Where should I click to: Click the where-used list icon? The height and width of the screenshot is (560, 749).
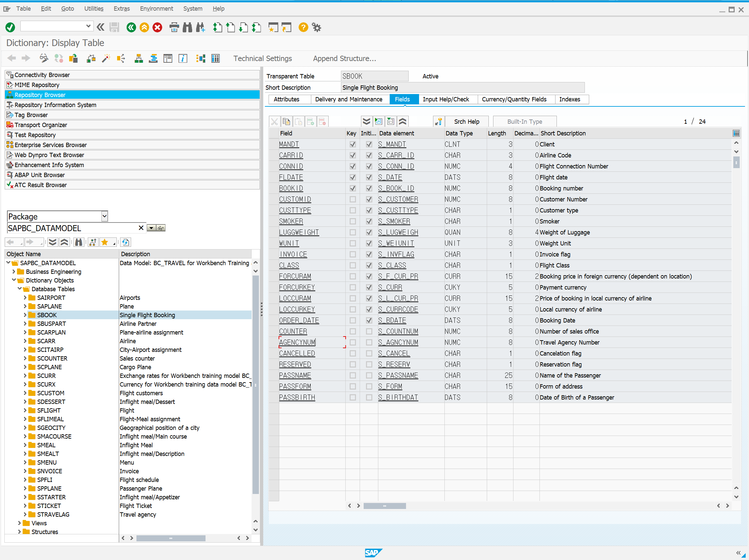point(121,59)
